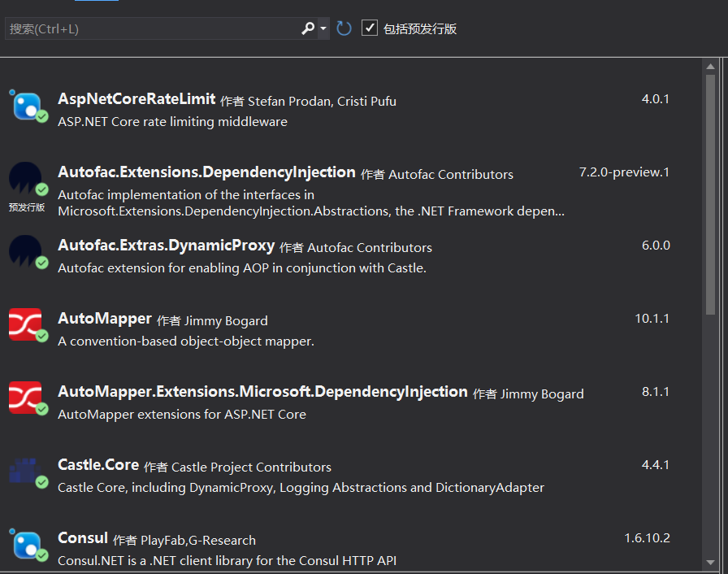
Task: Select the Consul package name
Action: tap(83, 538)
